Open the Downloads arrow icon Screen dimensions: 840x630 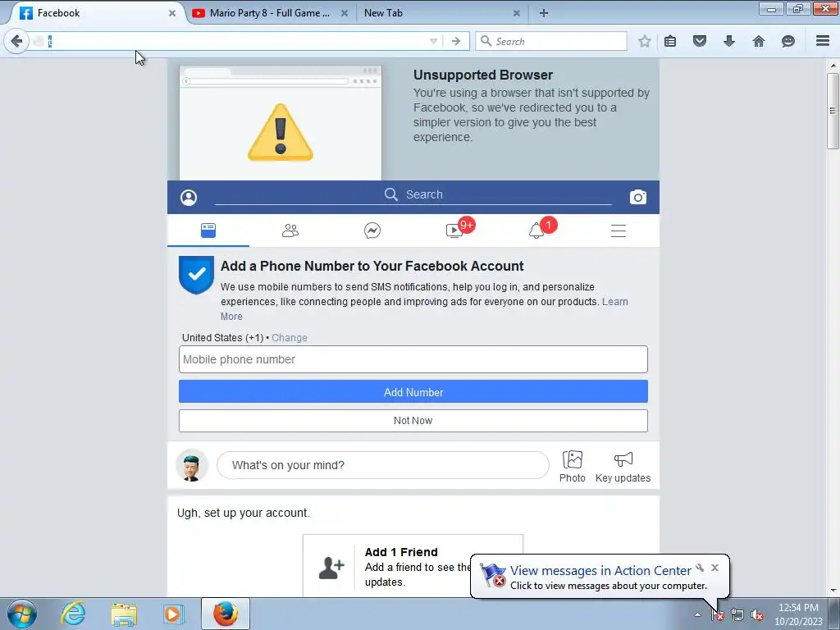[729, 41]
